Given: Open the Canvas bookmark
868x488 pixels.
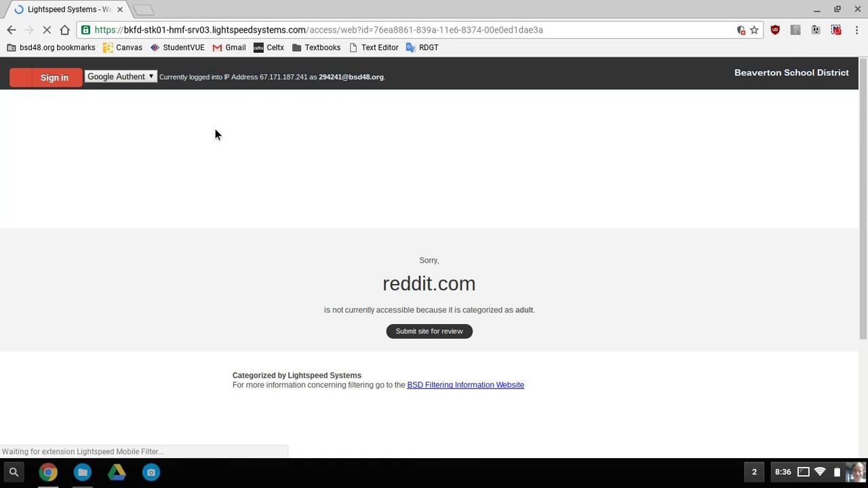Looking at the screenshot, I should [x=123, y=47].
